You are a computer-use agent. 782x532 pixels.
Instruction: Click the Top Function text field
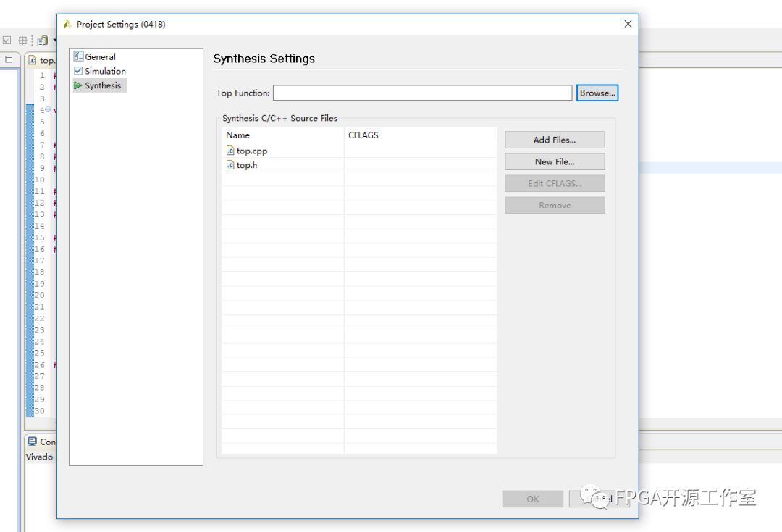pyautogui.click(x=422, y=93)
